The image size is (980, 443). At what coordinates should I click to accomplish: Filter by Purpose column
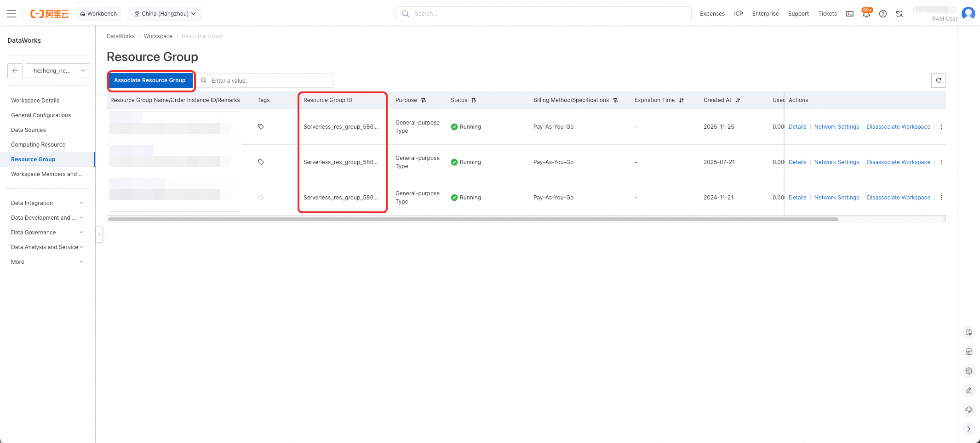pos(424,100)
